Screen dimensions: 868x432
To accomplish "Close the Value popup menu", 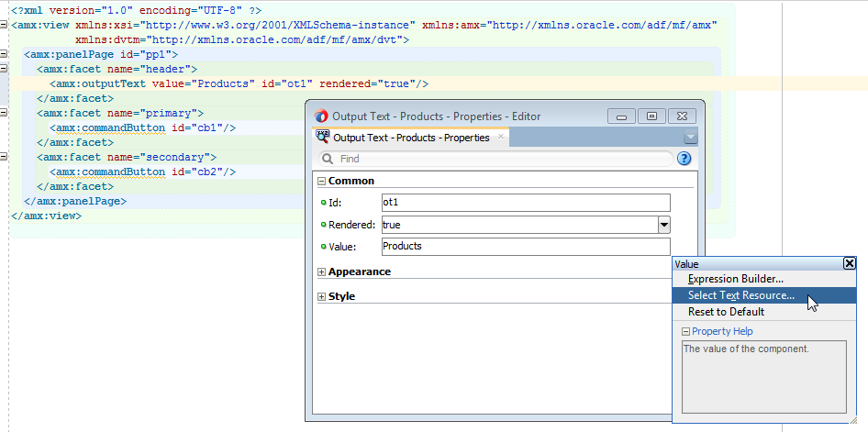I will pos(849,264).
